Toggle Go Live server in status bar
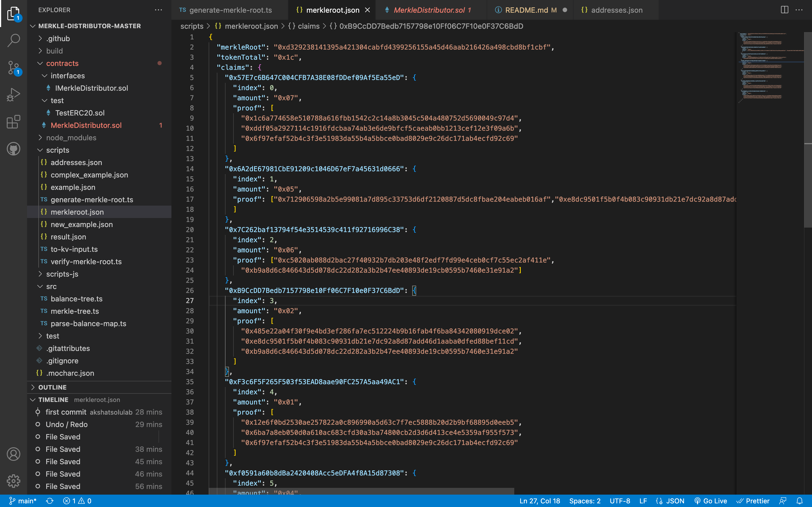The width and height of the screenshot is (812, 507). tap(710, 501)
